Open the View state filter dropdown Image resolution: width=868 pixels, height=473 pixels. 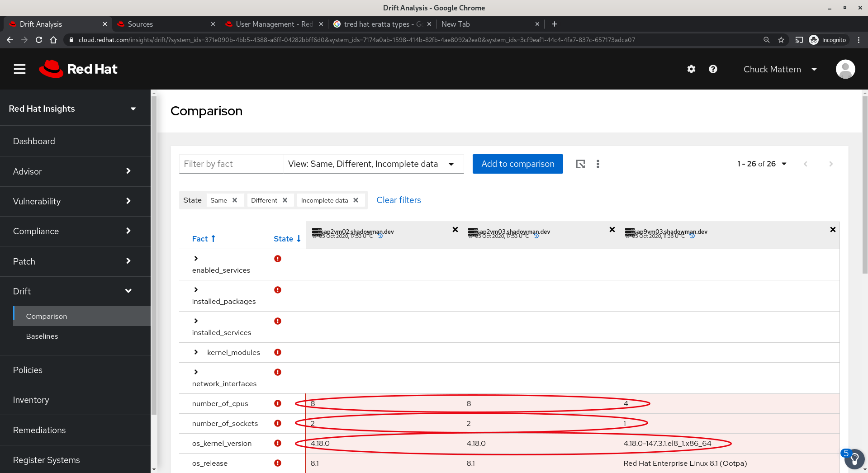(373, 164)
